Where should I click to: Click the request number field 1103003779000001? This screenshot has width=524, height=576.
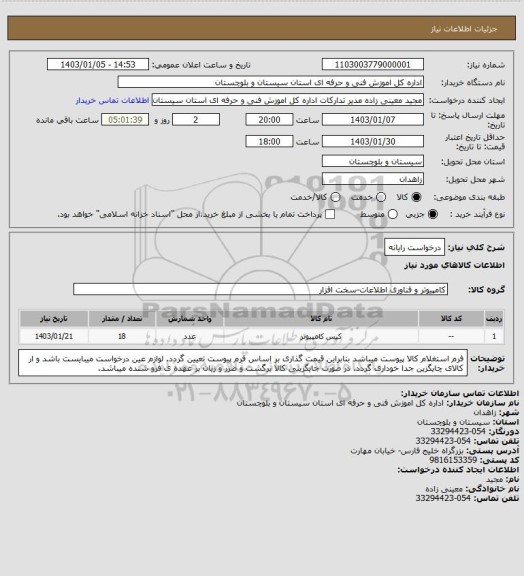click(373, 64)
